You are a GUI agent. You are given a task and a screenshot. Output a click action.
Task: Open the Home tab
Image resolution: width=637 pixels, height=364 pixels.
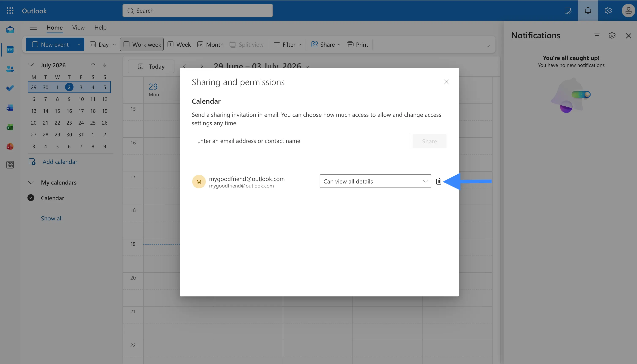54,27
